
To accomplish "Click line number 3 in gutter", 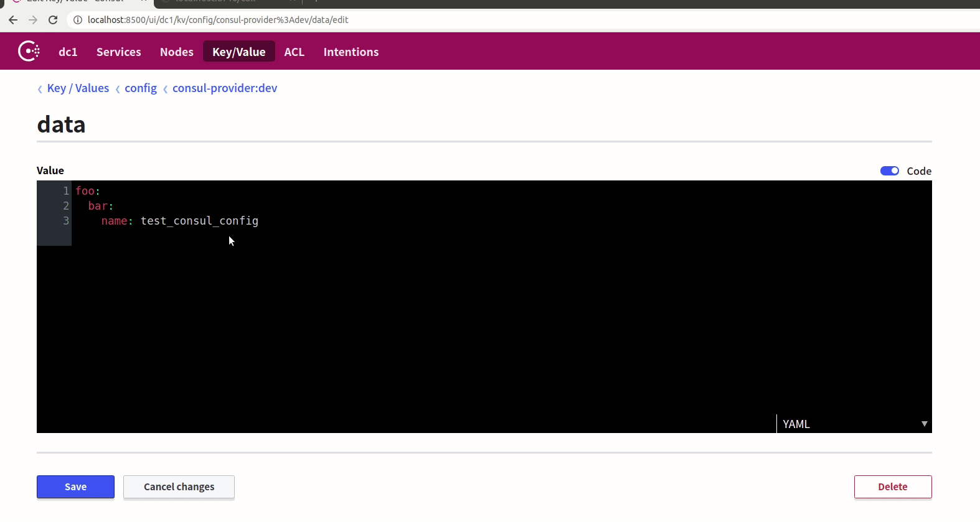I will pos(66,221).
